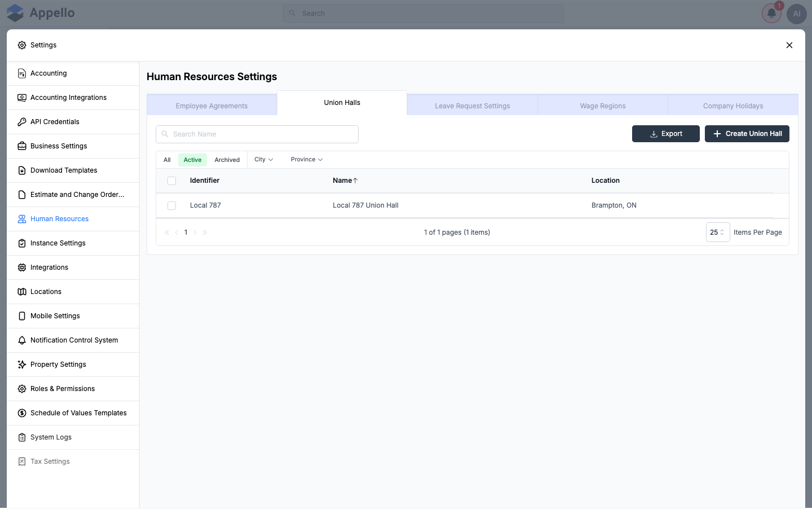Click the Property Settings sparkle icon
The image size is (812, 518).
coord(22,365)
